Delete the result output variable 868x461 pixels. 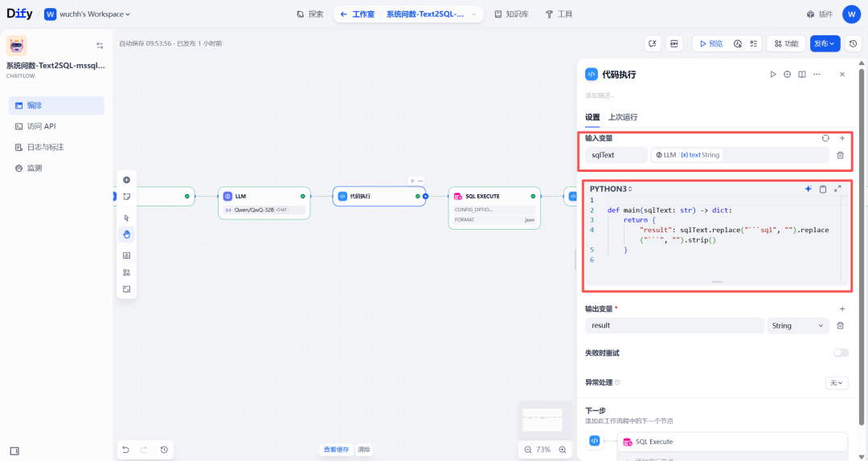(x=840, y=325)
